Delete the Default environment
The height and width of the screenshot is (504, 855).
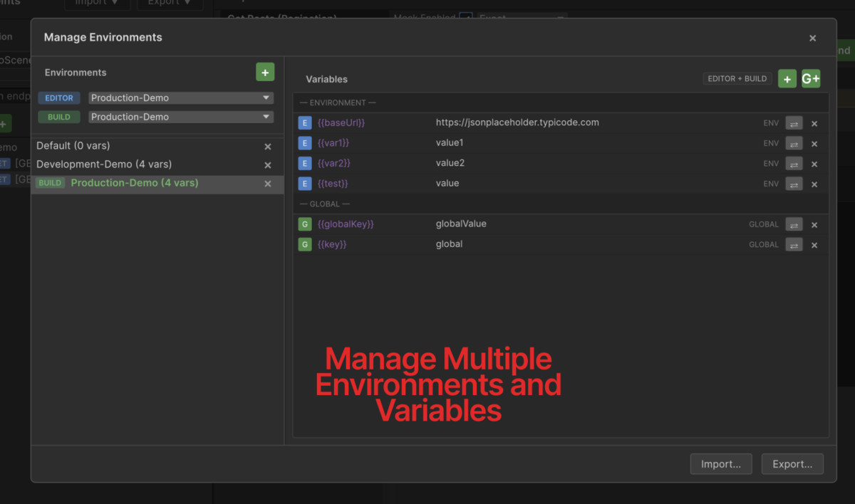click(x=268, y=147)
